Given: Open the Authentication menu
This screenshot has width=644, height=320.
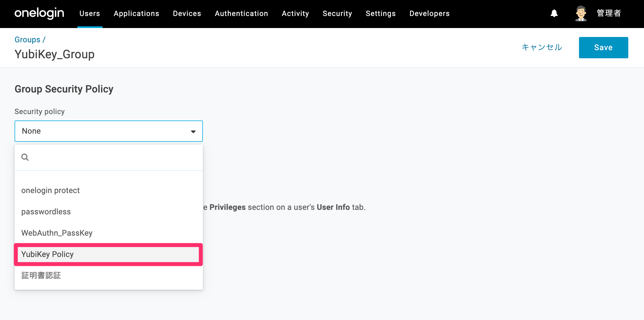Looking at the screenshot, I should point(241,13).
